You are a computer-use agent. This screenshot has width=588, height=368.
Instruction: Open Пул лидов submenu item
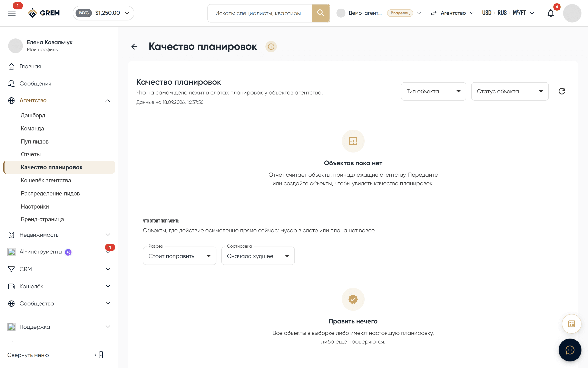35,142
